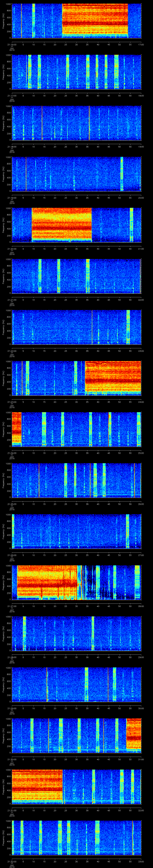
Task: Click the 21:26:00 start time label
Action: coord(12,555)
